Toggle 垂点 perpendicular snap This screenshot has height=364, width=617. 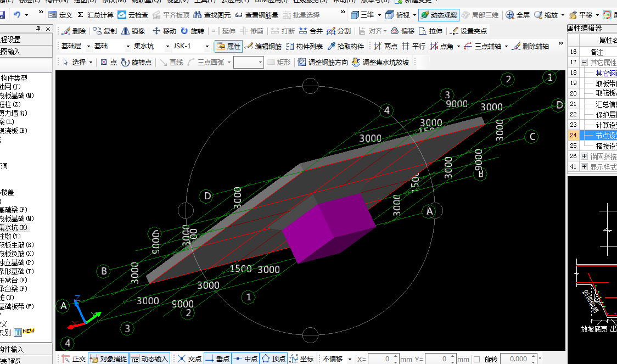click(217, 359)
